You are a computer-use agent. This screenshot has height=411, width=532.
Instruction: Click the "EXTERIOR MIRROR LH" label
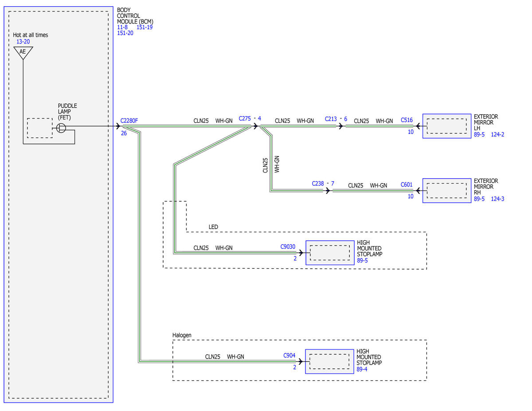486,122
